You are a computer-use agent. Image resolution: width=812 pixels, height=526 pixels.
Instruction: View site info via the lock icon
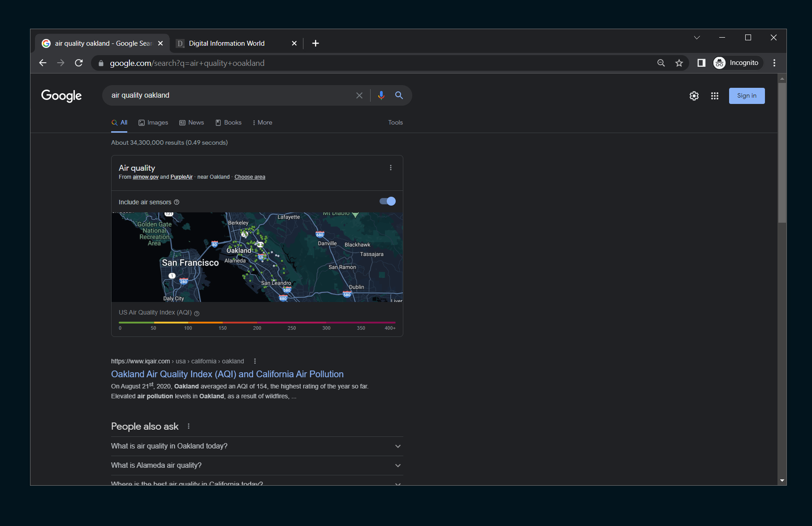(x=101, y=63)
